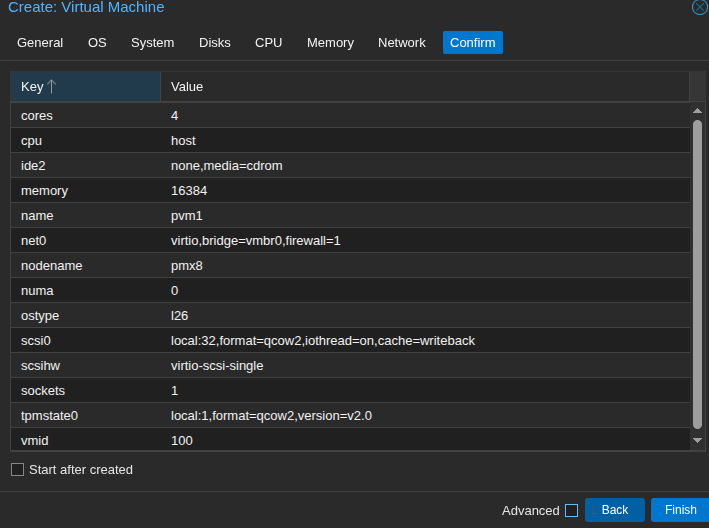Viewport: 709px width, 528px height.
Task: Switch to the Memory tab
Action: point(330,43)
